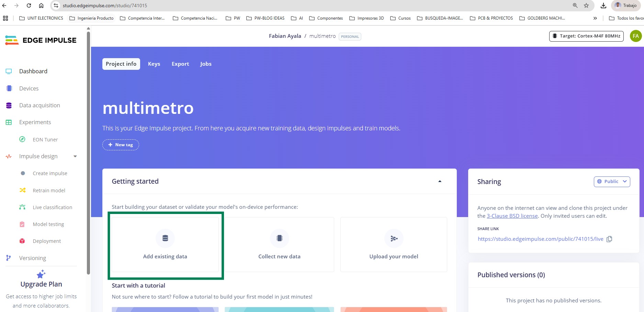Bookmark this page with the star icon
This screenshot has height=312, width=644.
pos(586,6)
